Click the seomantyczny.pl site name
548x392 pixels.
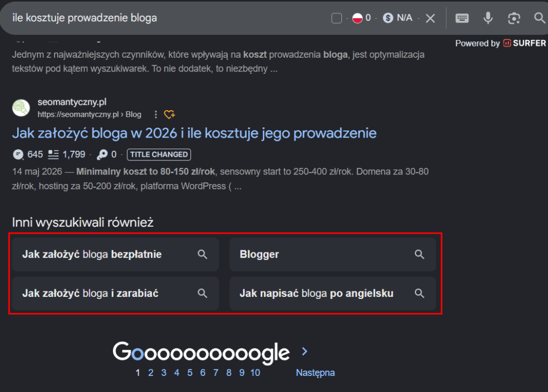(72, 102)
